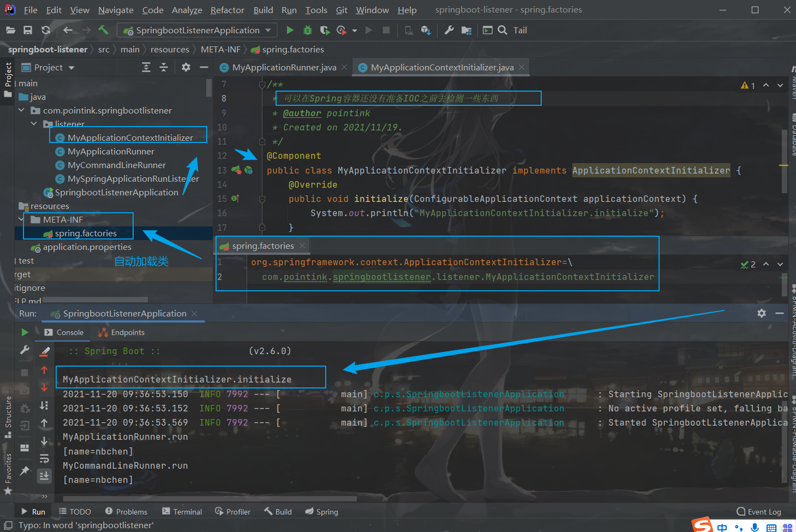Click META-INF breadcrumb in navigation bar
Image resolution: width=796 pixels, height=532 pixels.
click(x=220, y=49)
